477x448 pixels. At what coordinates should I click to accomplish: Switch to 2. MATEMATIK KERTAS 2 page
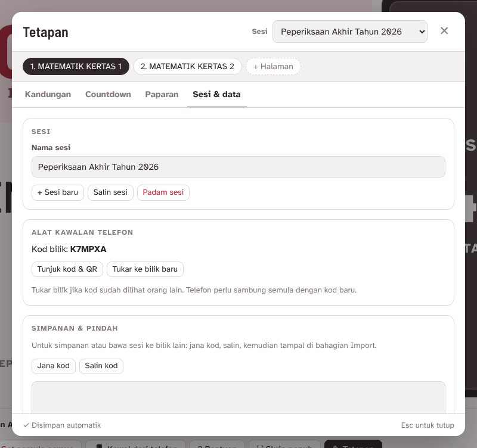point(187,66)
